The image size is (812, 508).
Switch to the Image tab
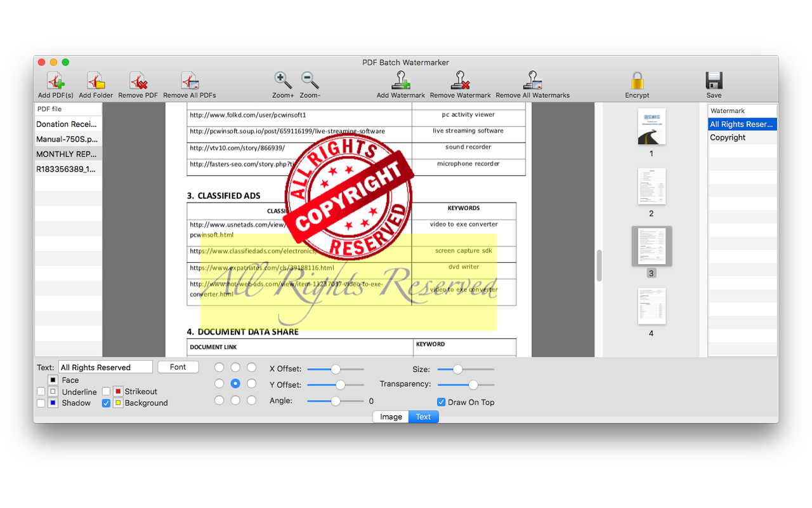pos(391,417)
